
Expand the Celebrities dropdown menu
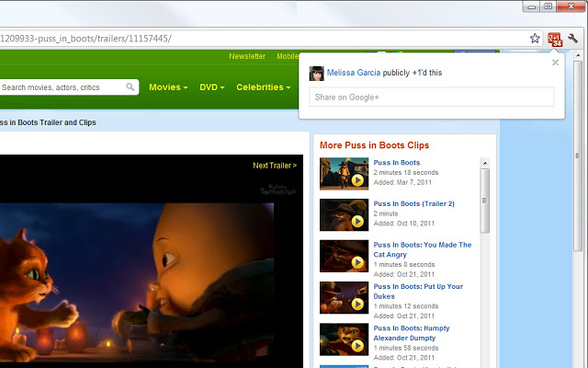pyautogui.click(x=263, y=87)
